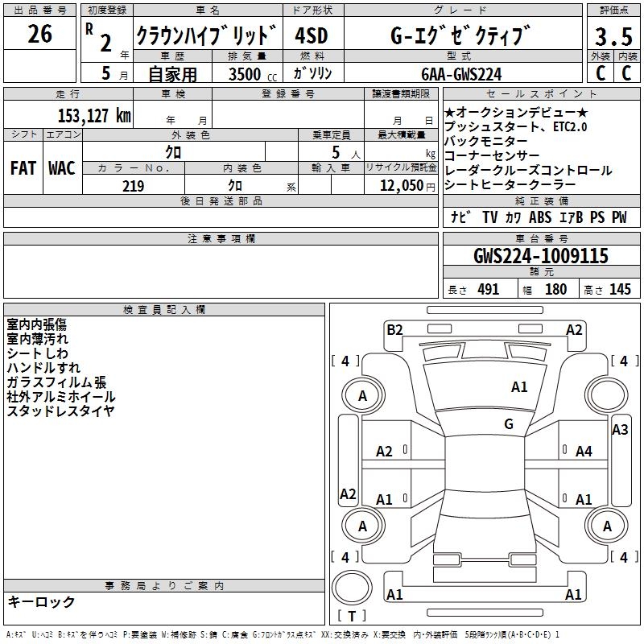Select the grade G-エグゼクティブ
Viewport: 644px width, 644px height.
click(460, 35)
